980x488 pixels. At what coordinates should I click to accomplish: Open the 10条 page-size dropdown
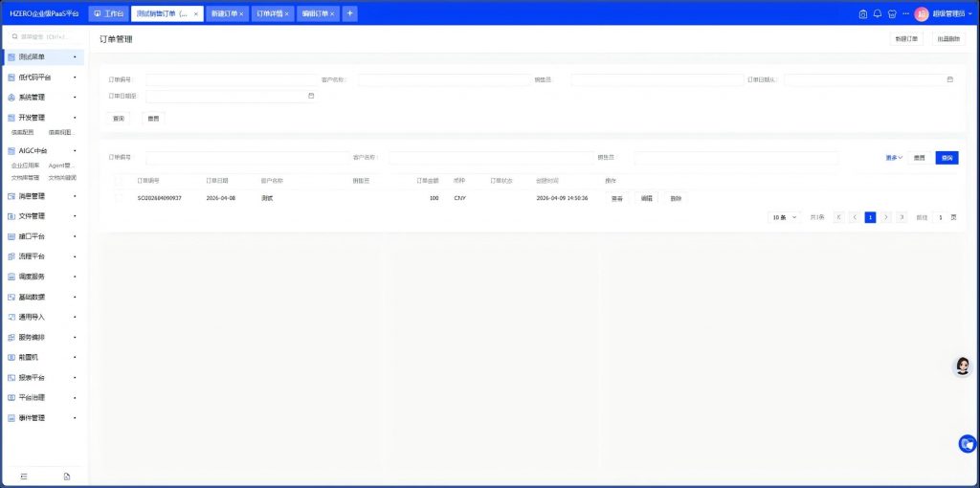[x=784, y=217]
